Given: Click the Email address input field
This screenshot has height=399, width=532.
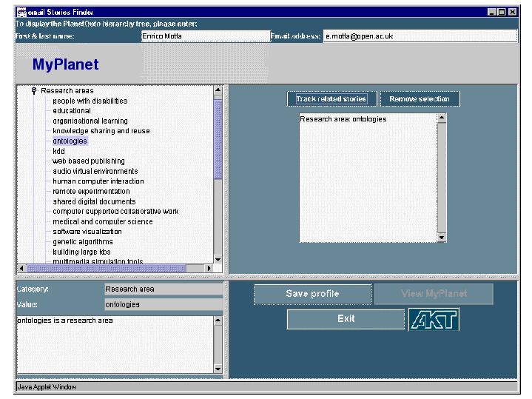Looking at the screenshot, I should pyautogui.click(x=420, y=36).
